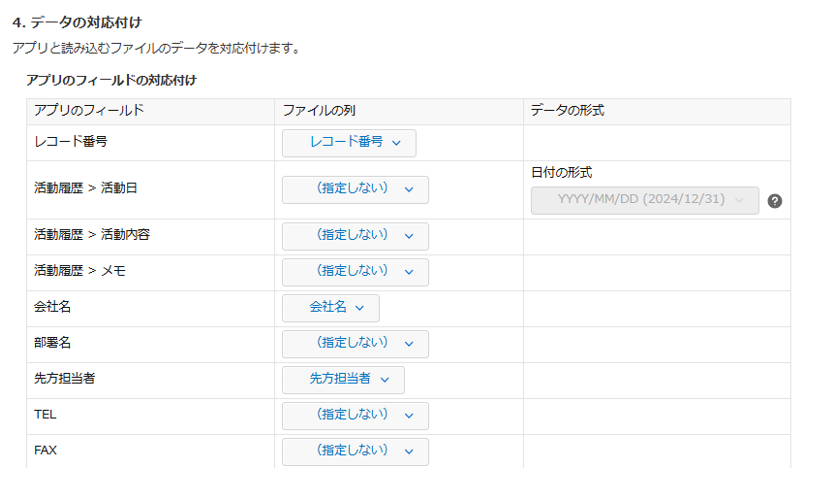Click the アプリのフィールドの対応付け subheading
The width and height of the screenshot is (818, 477).
click(x=117, y=79)
